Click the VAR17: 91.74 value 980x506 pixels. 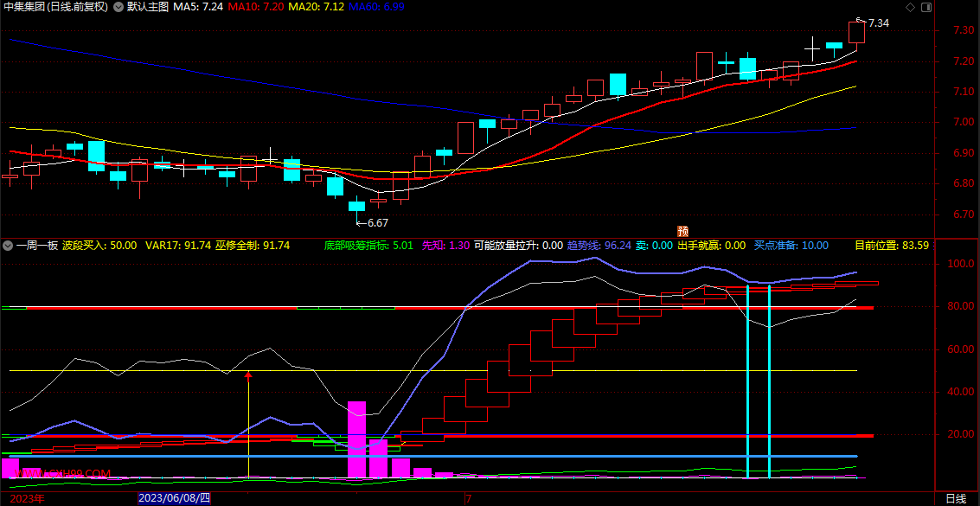coord(178,246)
